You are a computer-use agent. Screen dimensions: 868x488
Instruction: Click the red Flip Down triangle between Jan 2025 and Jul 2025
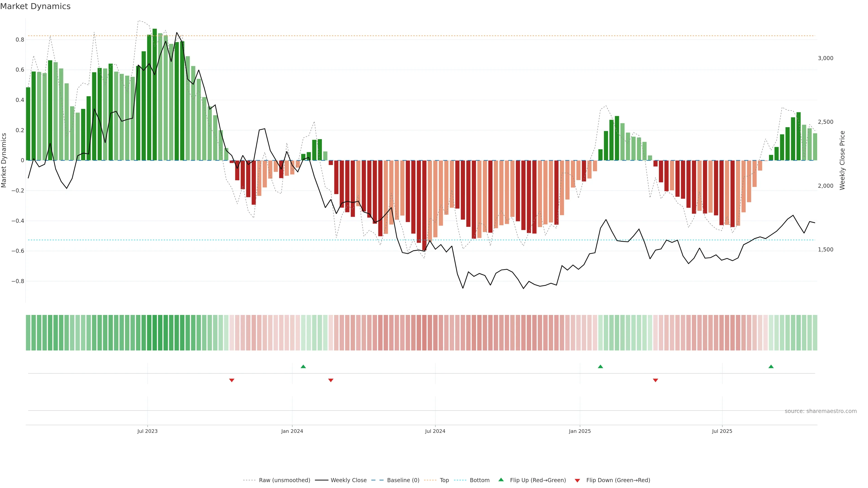pyautogui.click(x=655, y=380)
